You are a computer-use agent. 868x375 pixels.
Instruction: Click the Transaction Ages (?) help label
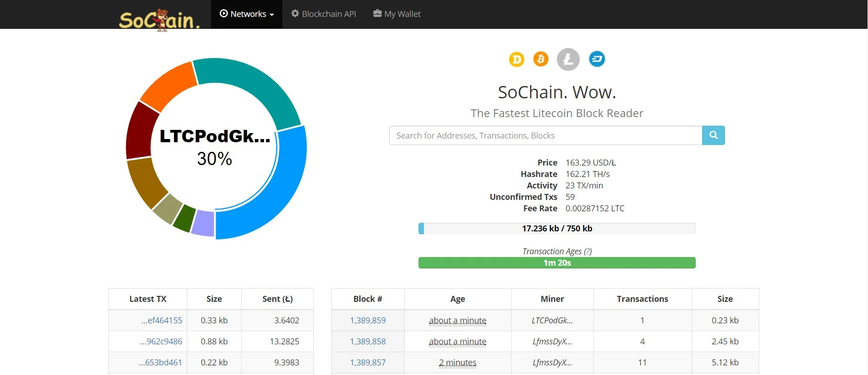tap(557, 251)
